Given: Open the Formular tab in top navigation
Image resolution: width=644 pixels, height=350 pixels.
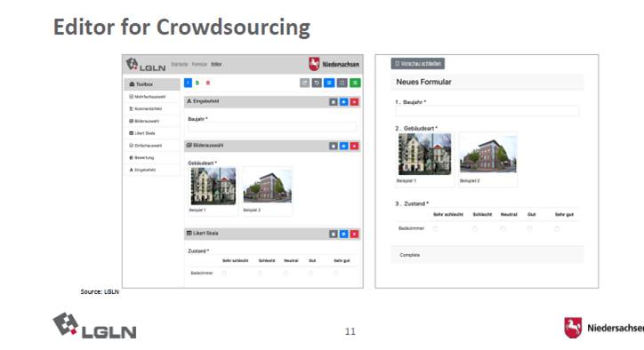Looking at the screenshot, I should point(199,65).
